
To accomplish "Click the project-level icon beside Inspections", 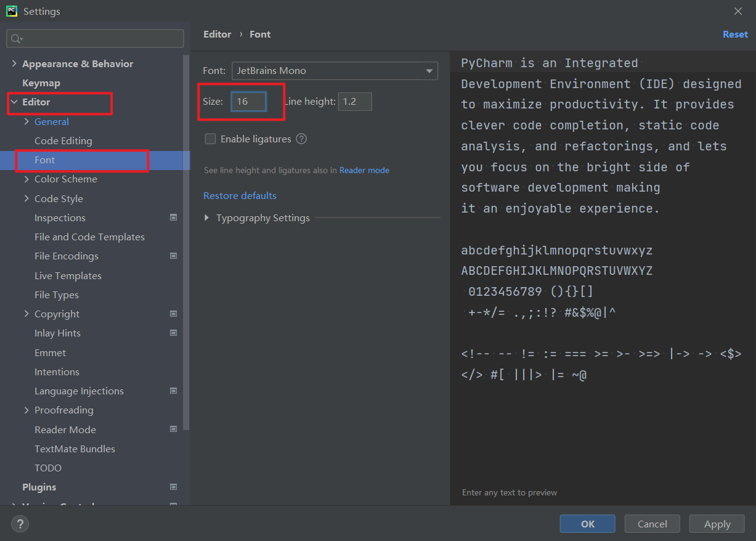I will 174,218.
